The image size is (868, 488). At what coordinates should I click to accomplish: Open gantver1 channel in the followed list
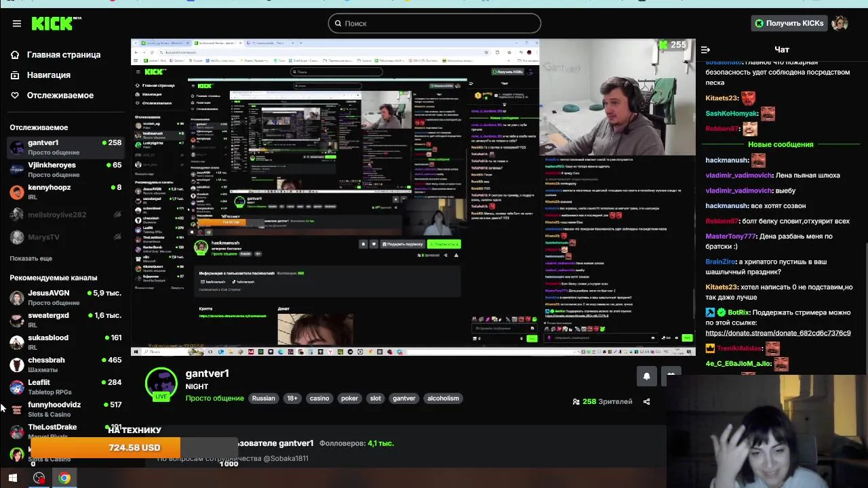click(x=65, y=148)
